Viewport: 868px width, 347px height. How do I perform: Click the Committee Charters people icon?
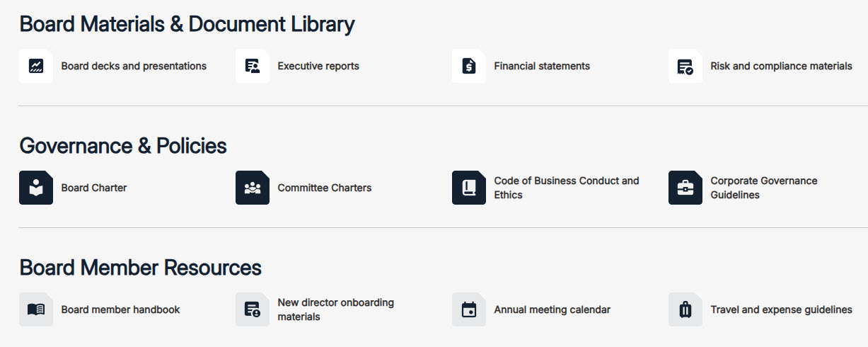253,188
